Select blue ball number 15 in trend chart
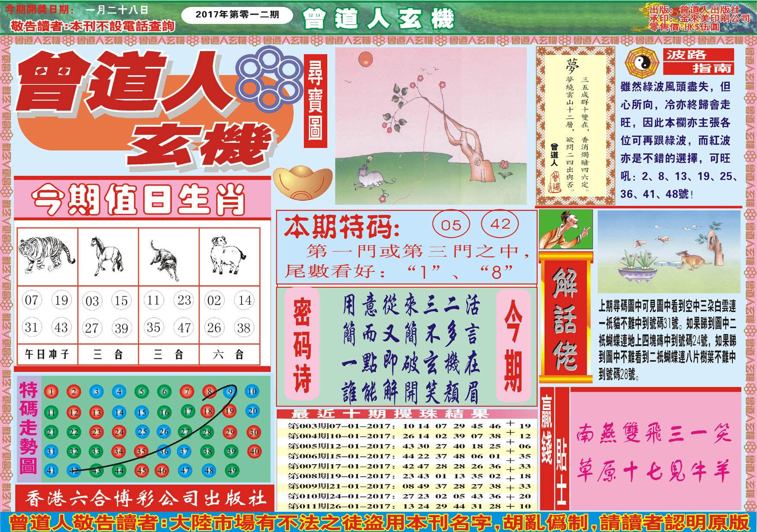 pyautogui.click(x=142, y=413)
